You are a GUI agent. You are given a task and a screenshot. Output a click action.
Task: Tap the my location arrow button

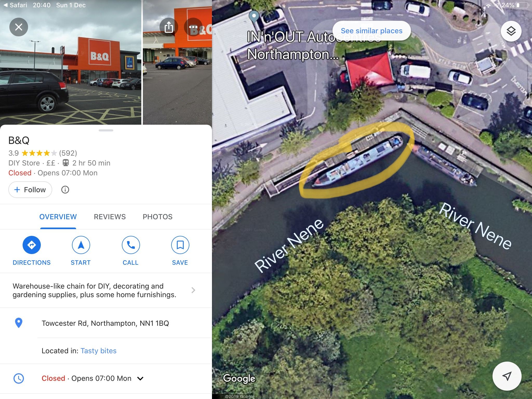pos(507,376)
